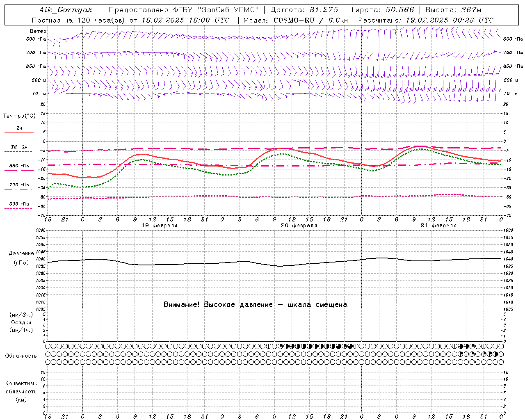Select the Тем-ра(°C) temperature axis title

click(x=19, y=116)
